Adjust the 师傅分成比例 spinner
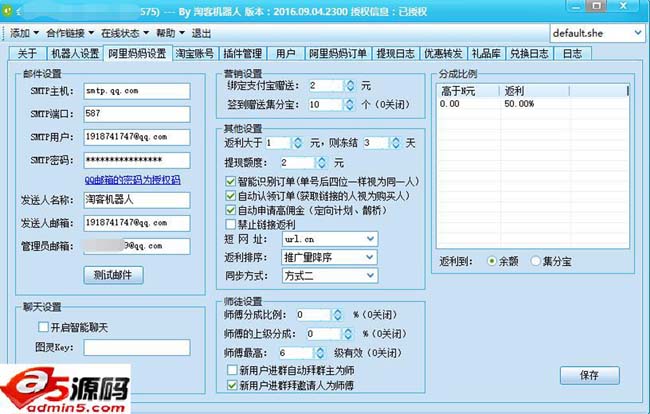This screenshot has width=650, height=414. click(x=338, y=315)
